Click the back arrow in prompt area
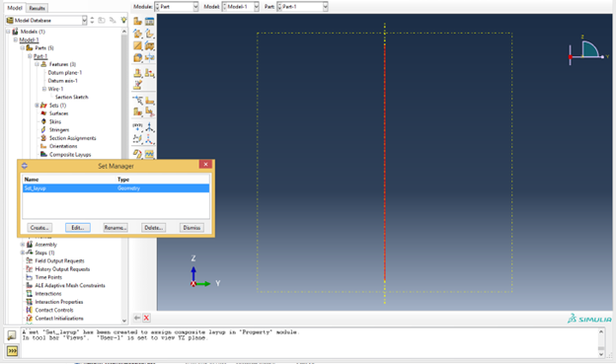 coord(136,318)
